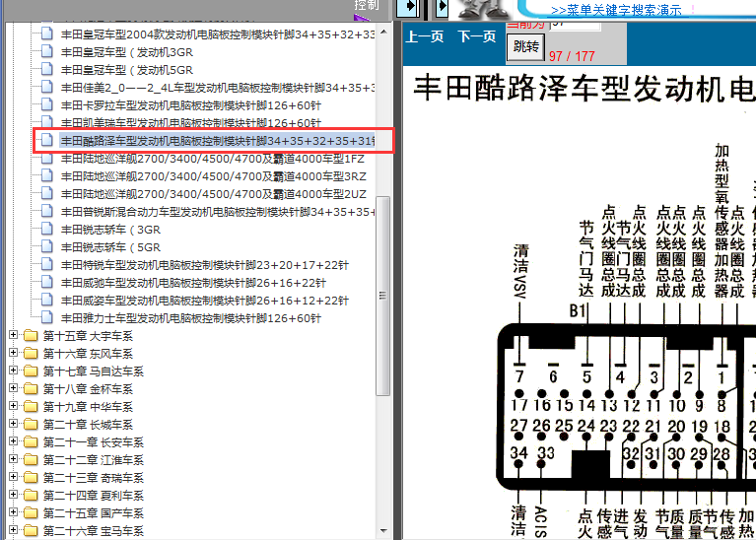This screenshot has height=540, width=756.
Task: Go to previous page with 上一页
Action: click(425, 36)
